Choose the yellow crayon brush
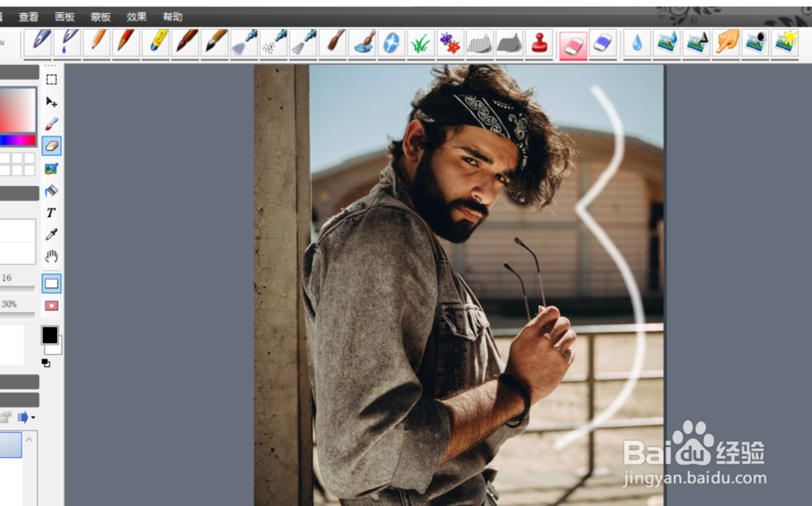The height and width of the screenshot is (506, 812). [x=155, y=44]
